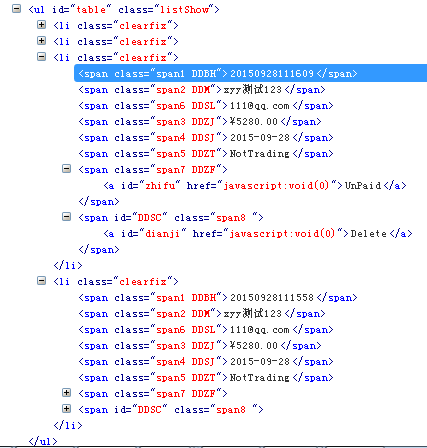Expand the first li clearfix node
The height and width of the screenshot is (448, 427).
pyautogui.click(x=41, y=24)
